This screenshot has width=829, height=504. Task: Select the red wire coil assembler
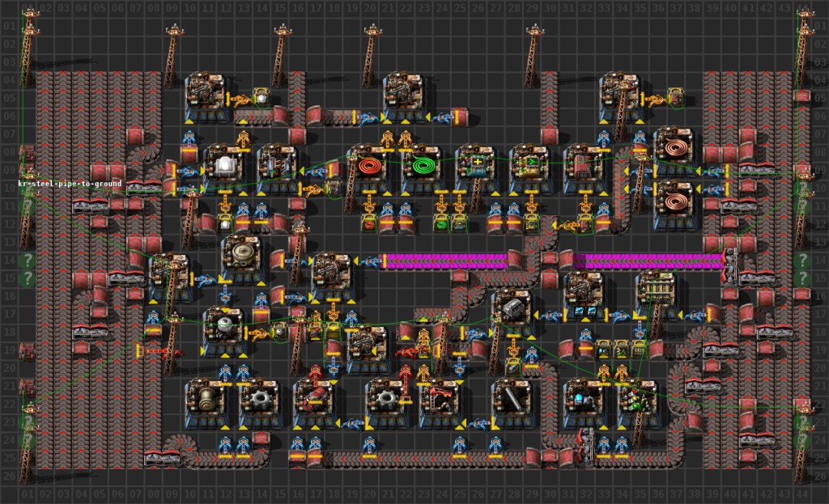point(369,168)
